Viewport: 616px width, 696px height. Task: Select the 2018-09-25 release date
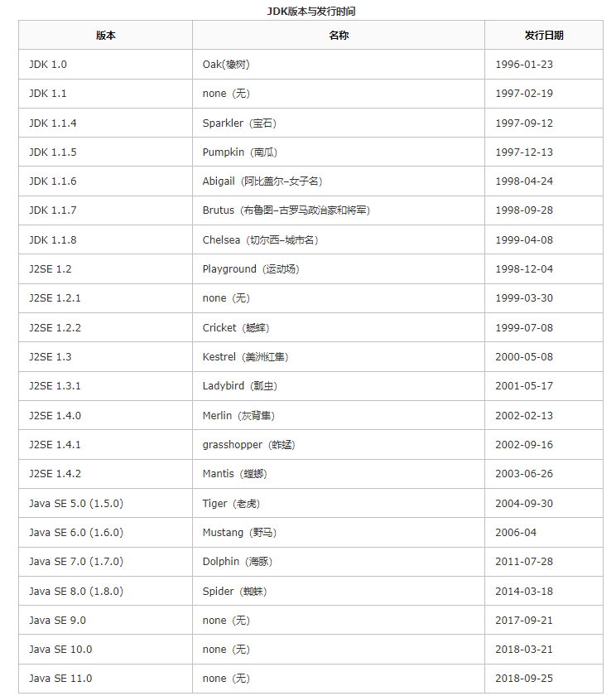tap(524, 679)
